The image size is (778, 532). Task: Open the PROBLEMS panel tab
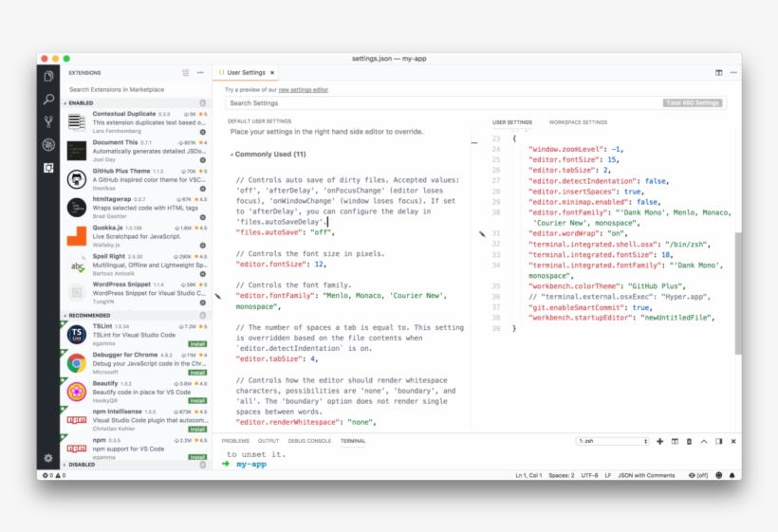pos(235,441)
